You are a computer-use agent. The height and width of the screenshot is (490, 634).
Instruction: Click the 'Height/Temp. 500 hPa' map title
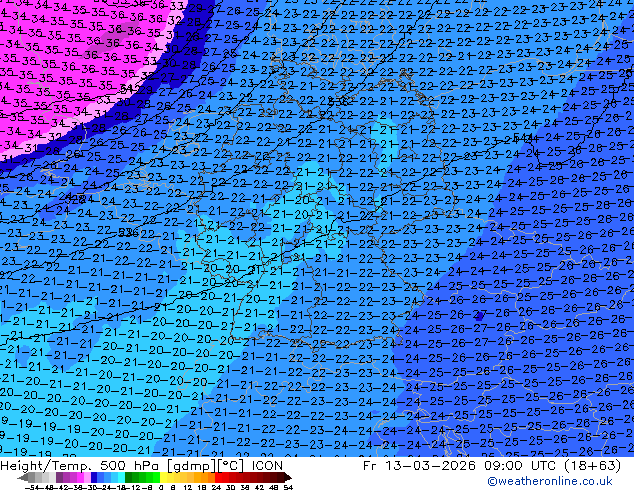(x=78, y=466)
